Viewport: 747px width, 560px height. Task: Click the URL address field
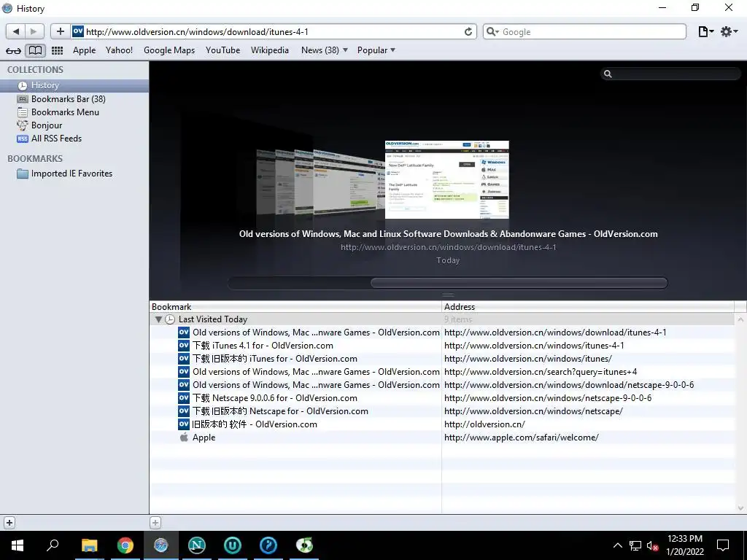[x=273, y=31]
